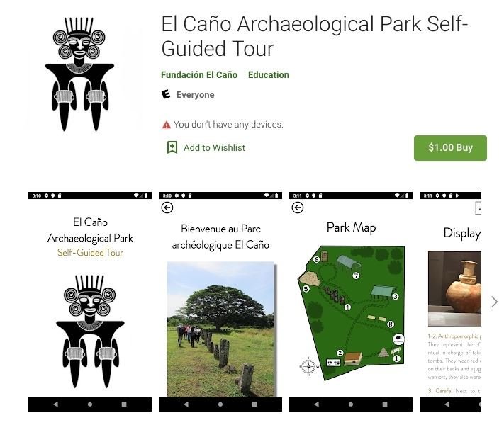
Task: Open the Self-Guided Tour title screenshot
Action: (x=90, y=302)
